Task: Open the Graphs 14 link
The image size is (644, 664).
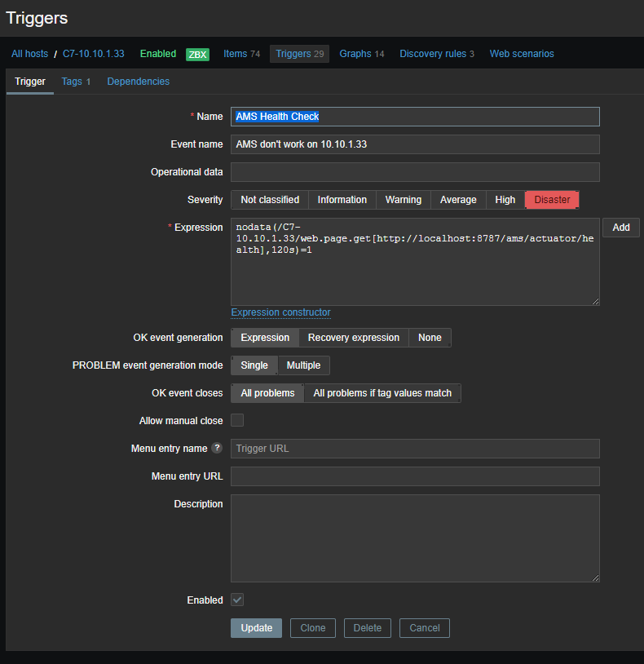Action: tap(361, 54)
